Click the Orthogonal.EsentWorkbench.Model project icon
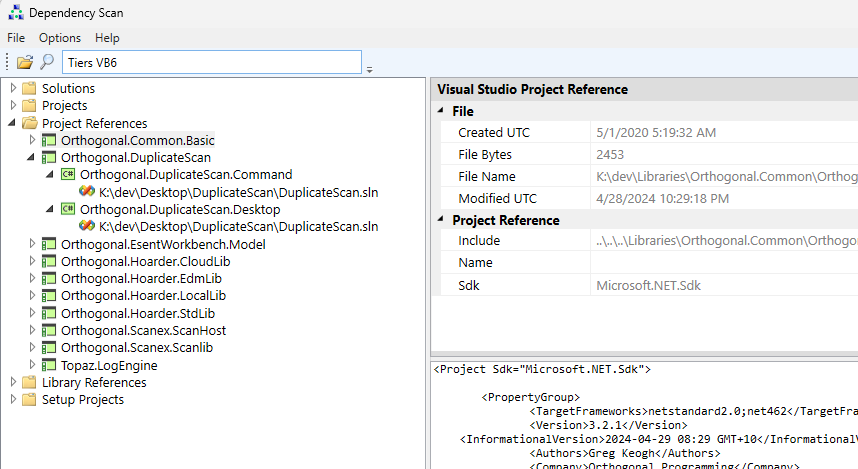Screen dimensions: 858x469 (x=49, y=244)
